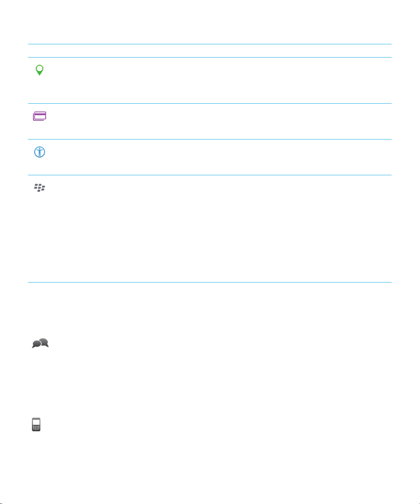Open the chat speech bubbles icon
This screenshot has height=504, width=420.
coord(40,343)
